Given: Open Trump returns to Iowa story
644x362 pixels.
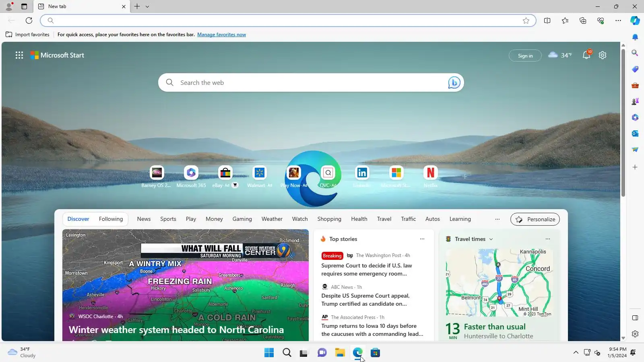Looking at the screenshot, I should coord(372,330).
